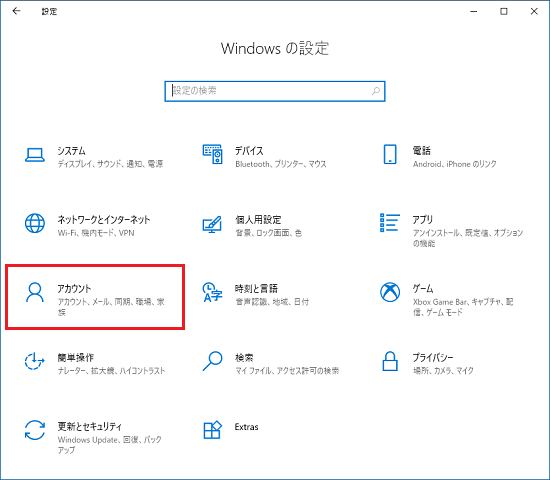This screenshot has height=480, width=550.
Task: Minimize the 設定 window
Action: (x=474, y=12)
